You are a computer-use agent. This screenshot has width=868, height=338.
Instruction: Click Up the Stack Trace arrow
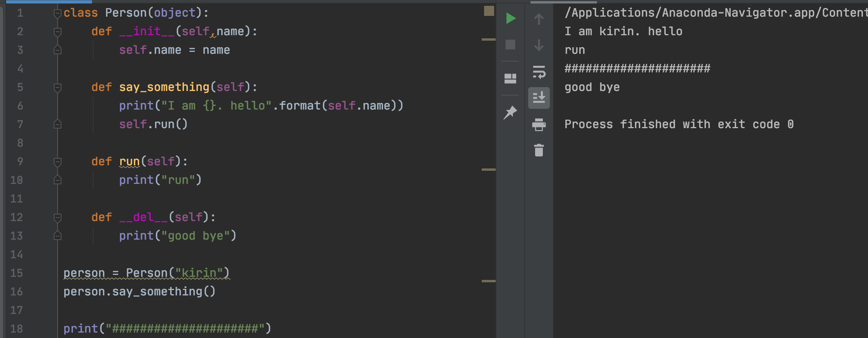(539, 19)
